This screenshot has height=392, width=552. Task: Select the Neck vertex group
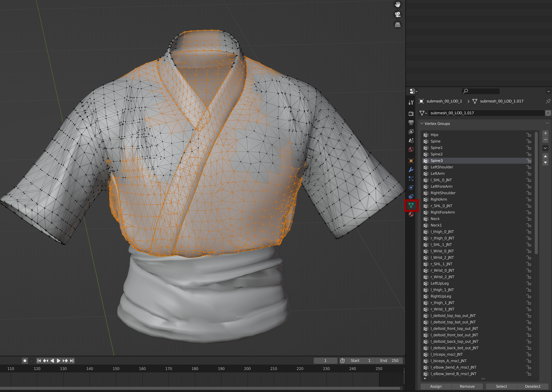click(435, 219)
